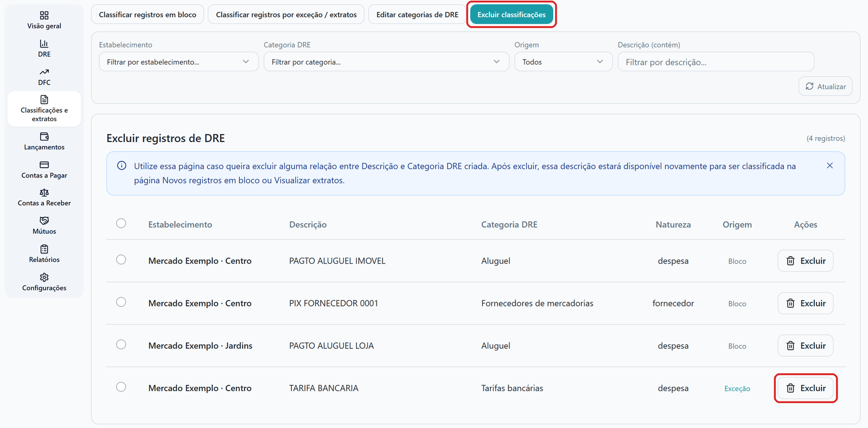Click the info icon in the notice banner

(122, 166)
